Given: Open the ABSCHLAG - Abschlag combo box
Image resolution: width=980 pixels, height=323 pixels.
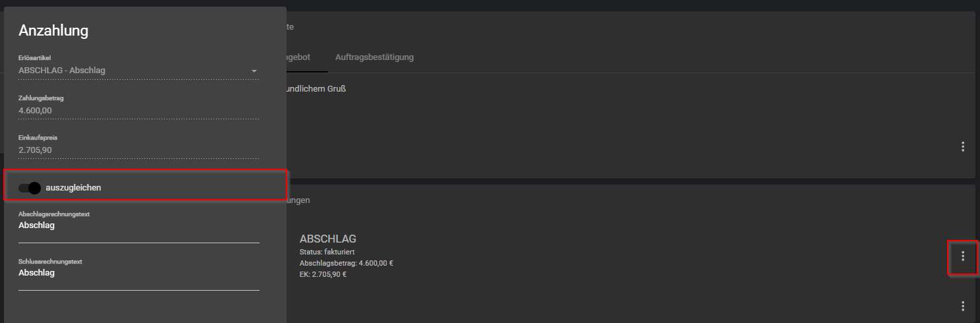Looking at the screenshot, I should (139, 71).
